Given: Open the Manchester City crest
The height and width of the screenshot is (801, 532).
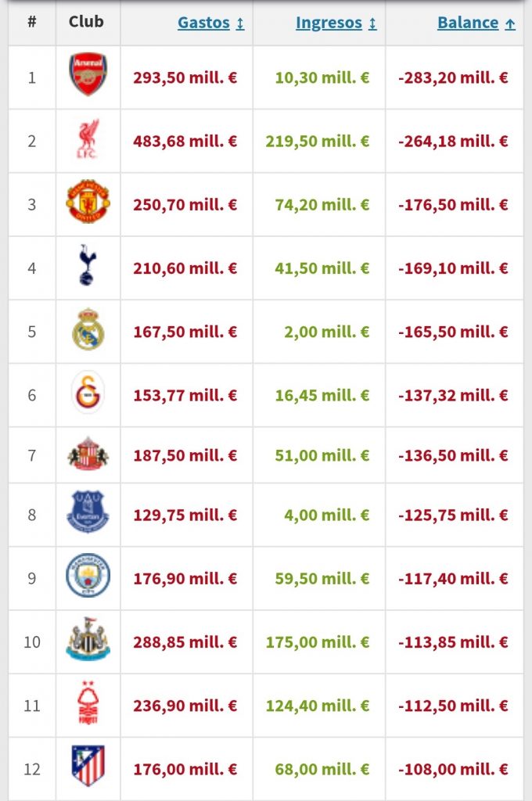Looking at the screenshot, I should pos(88,577).
